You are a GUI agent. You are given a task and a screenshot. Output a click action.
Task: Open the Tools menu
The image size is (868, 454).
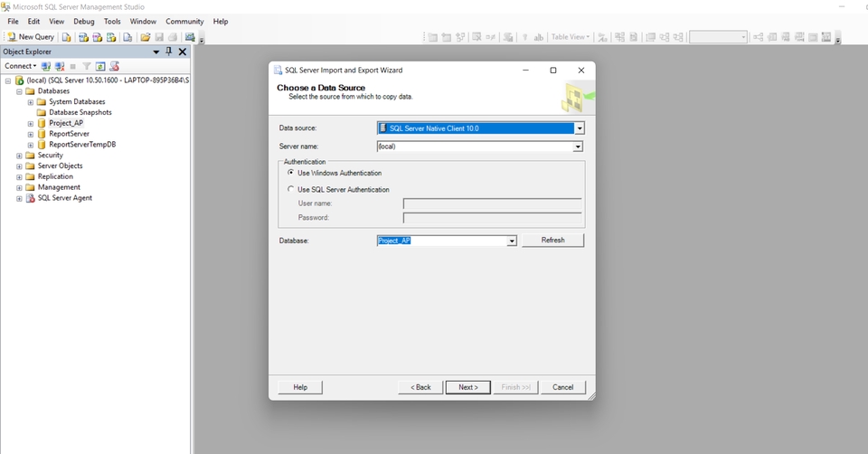point(112,22)
